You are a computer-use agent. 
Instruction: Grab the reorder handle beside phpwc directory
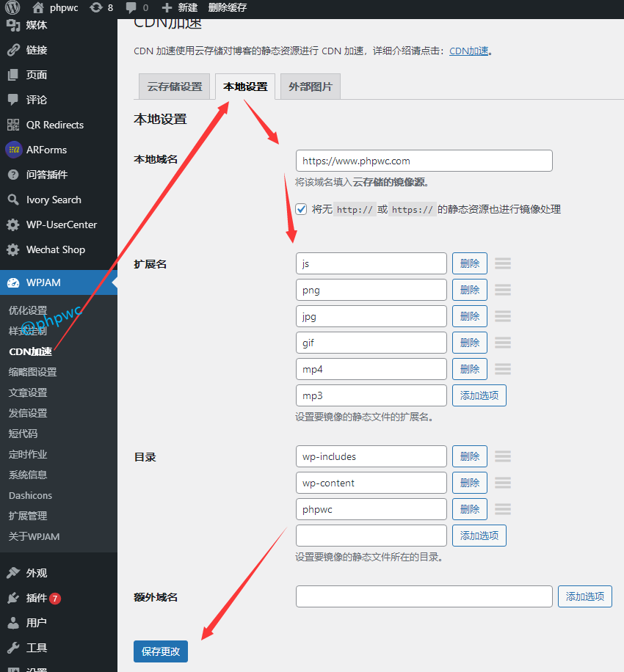coord(503,508)
